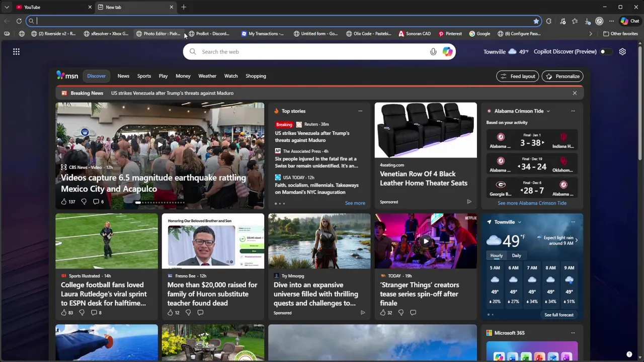Click the favorite star in address bar
This screenshot has height=362, width=644.
pos(536,21)
